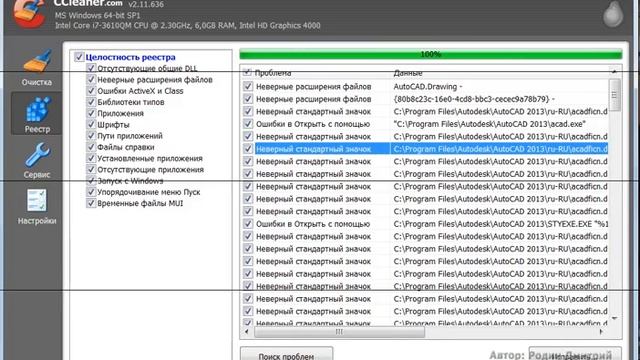Click the highlighted acadficn.d path cell
Screen dimensions: 640x360
(x=500, y=149)
